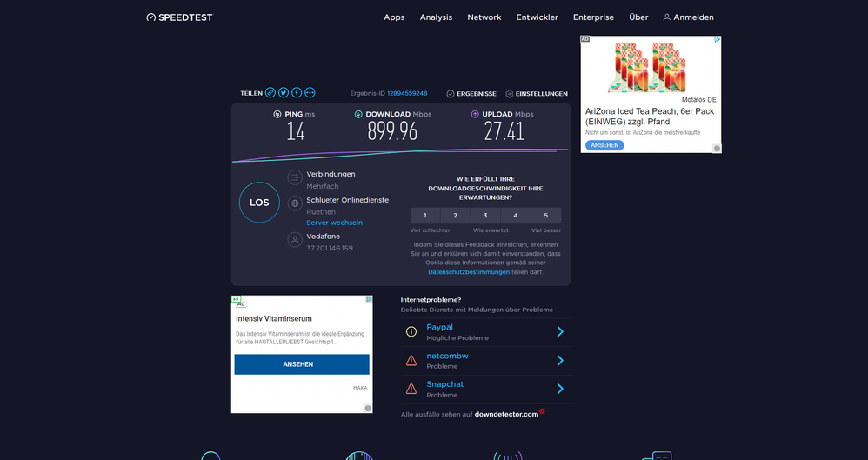Click the Anmelden user icon

(x=667, y=17)
